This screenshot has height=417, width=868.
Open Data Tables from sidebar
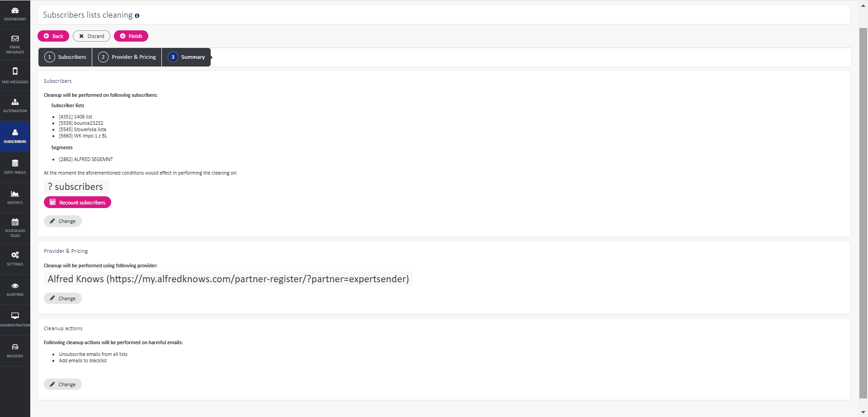pos(15,164)
